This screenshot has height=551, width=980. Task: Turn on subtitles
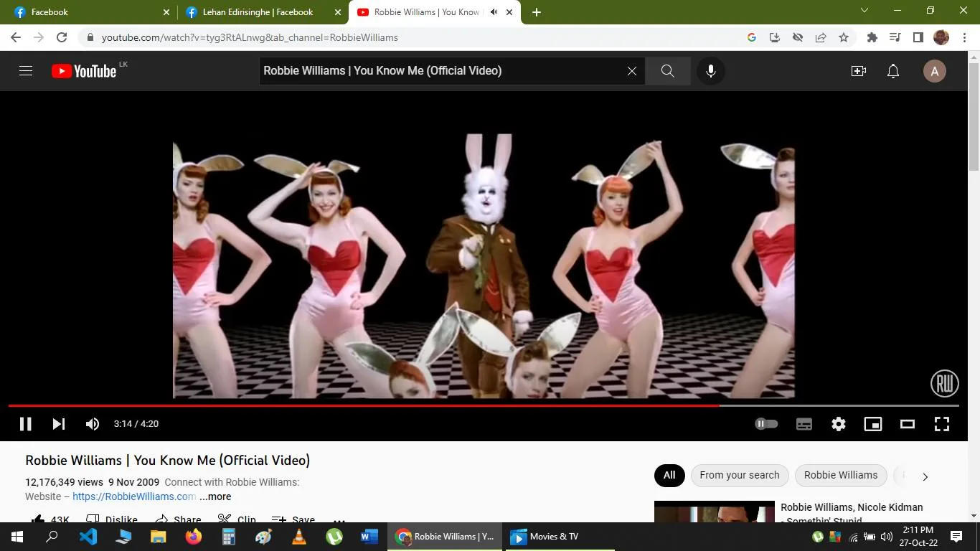804,424
